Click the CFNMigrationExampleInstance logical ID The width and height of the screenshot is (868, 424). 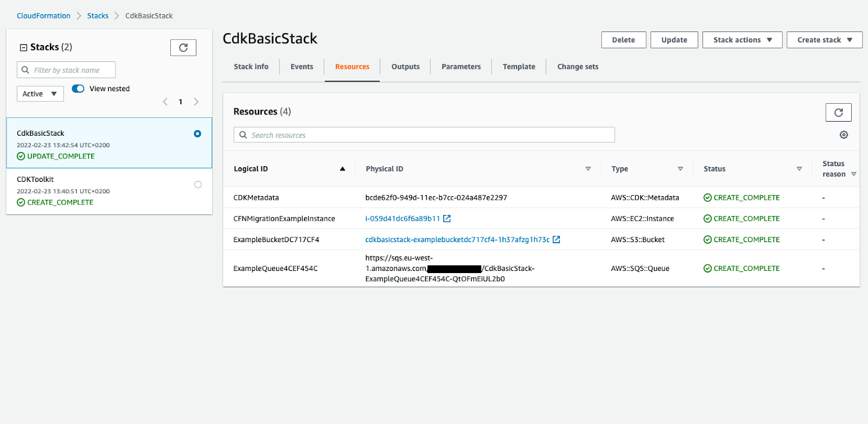[x=284, y=219]
